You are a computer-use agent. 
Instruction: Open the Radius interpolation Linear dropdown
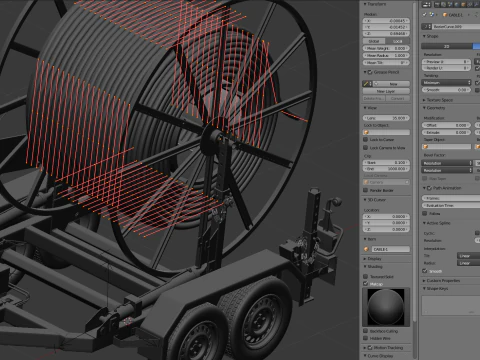[x=468, y=263]
